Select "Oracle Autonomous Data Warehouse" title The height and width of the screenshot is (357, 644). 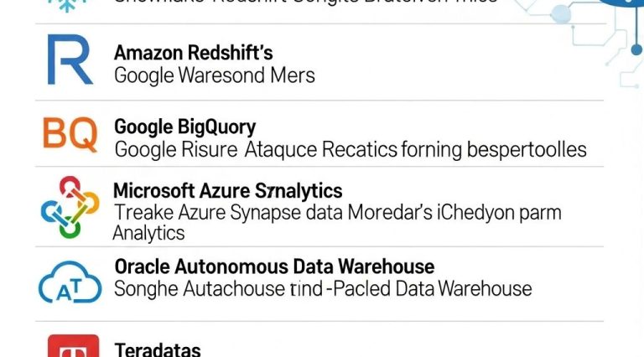[274, 267]
